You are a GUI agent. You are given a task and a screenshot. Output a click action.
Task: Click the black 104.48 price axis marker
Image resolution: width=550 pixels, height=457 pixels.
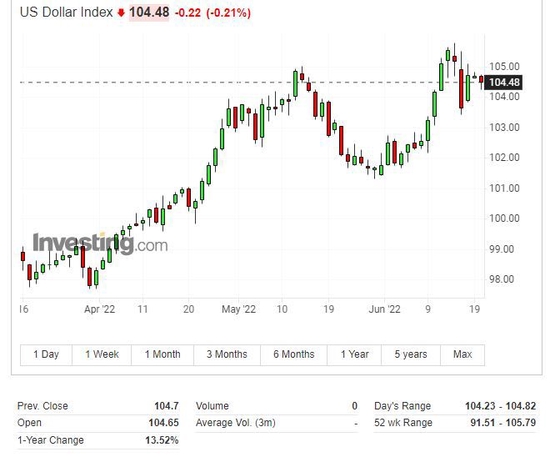(504, 82)
